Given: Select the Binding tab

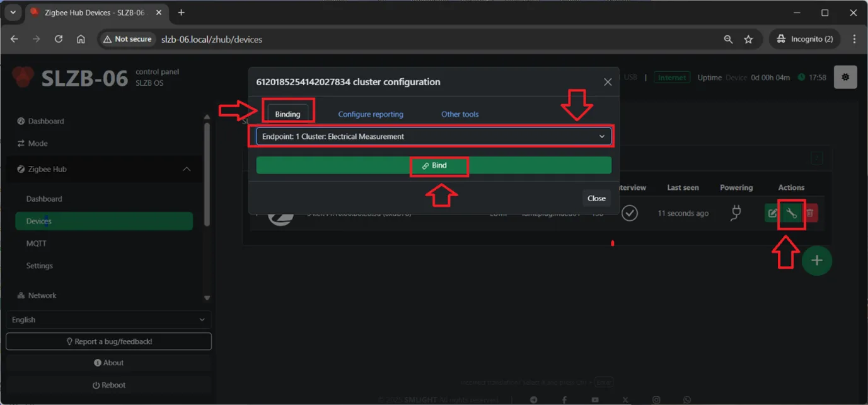Looking at the screenshot, I should 287,114.
